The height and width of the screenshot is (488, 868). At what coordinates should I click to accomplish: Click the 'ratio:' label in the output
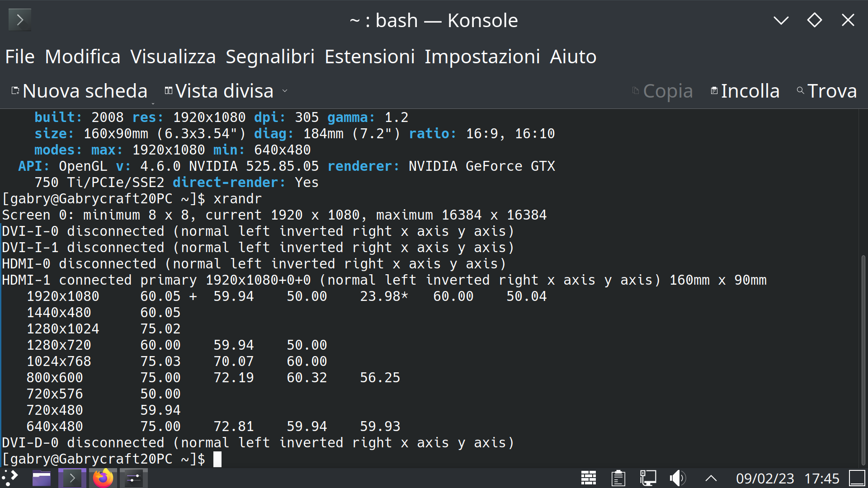433,134
